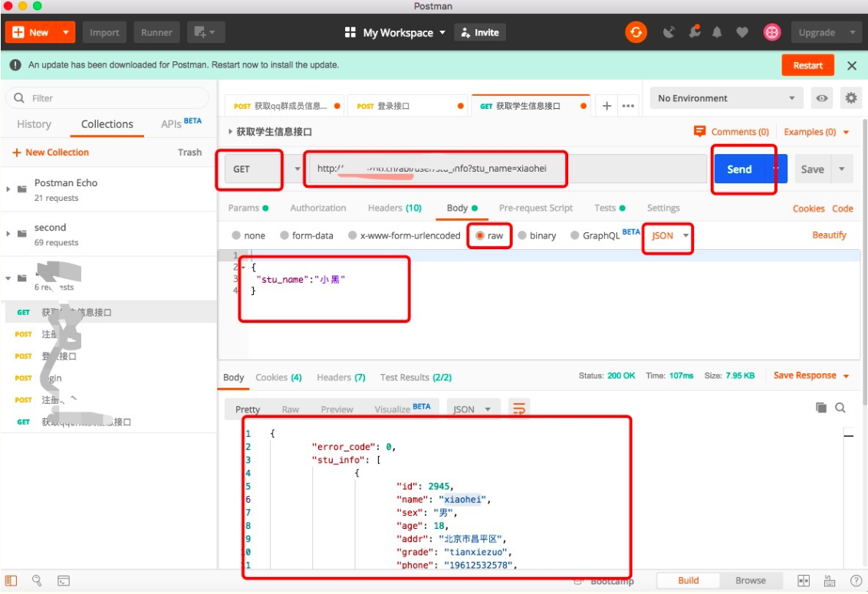Switch to Build mode
The width and height of the screenshot is (868, 594).
[688, 580]
